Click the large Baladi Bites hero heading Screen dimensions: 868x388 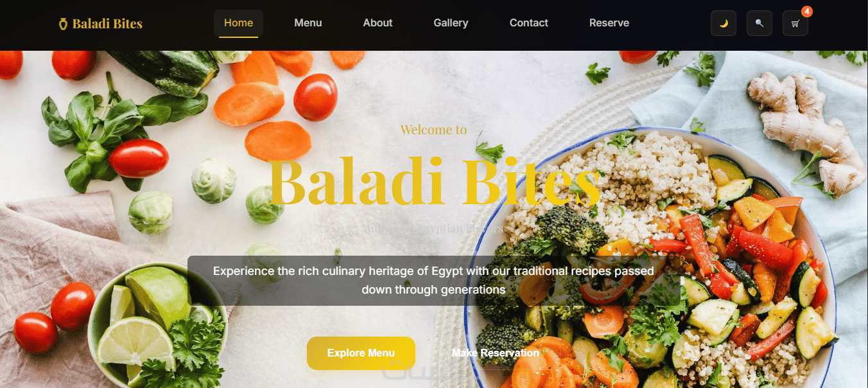[x=434, y=181]
